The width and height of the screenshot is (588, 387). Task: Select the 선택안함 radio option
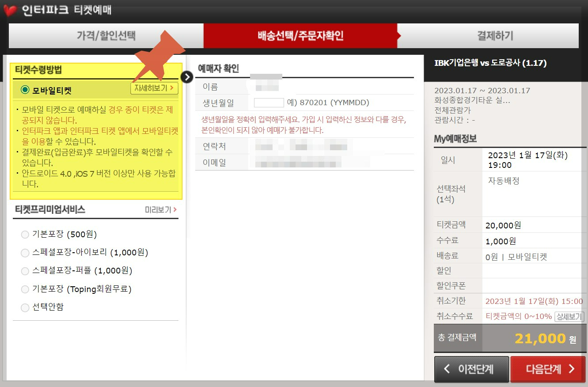tap(25, 307)
